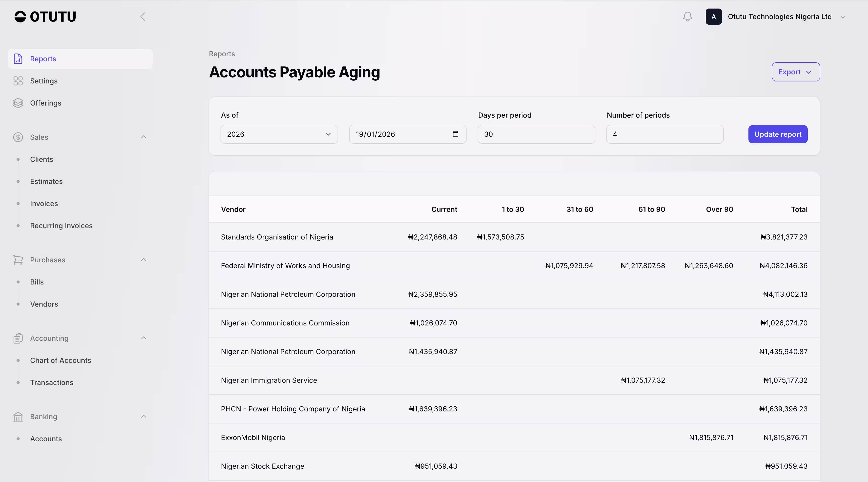Open the 2026 year dropdown

(279, 134)
